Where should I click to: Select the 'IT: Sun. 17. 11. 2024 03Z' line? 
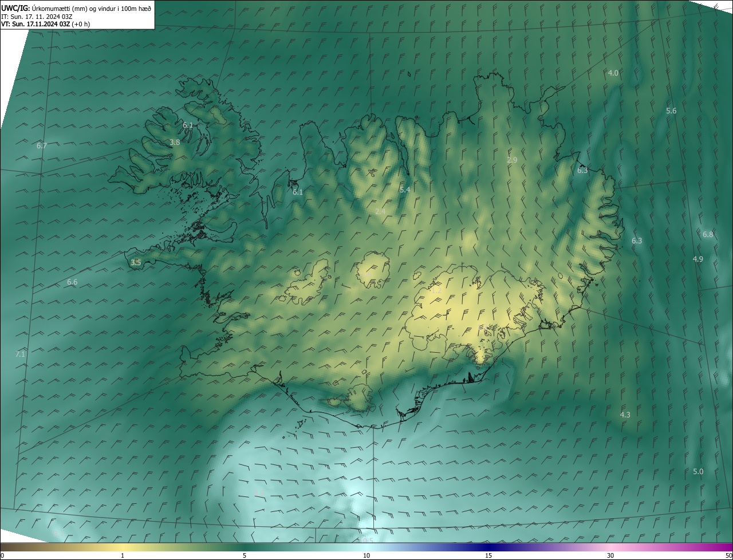[x=37, y=17]
